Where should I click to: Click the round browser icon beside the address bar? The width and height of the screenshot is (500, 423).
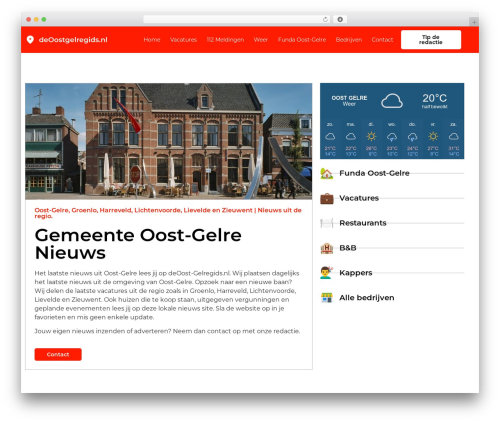click(x=340, y=19)
